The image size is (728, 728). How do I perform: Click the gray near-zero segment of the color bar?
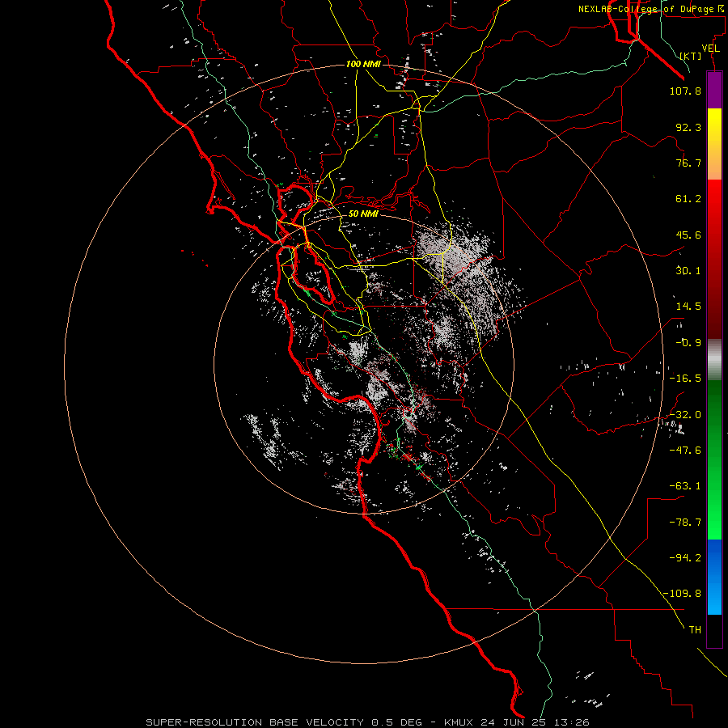(714, 360)
